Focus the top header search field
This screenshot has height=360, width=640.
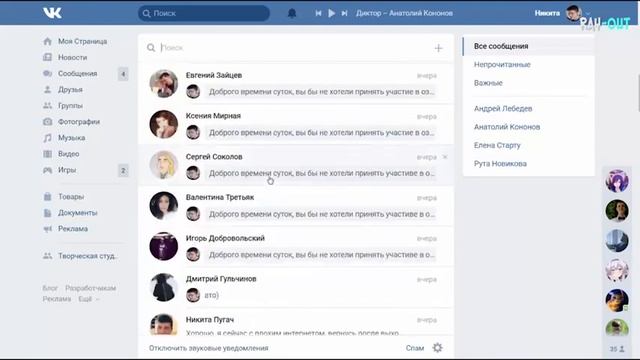(204, 13)
